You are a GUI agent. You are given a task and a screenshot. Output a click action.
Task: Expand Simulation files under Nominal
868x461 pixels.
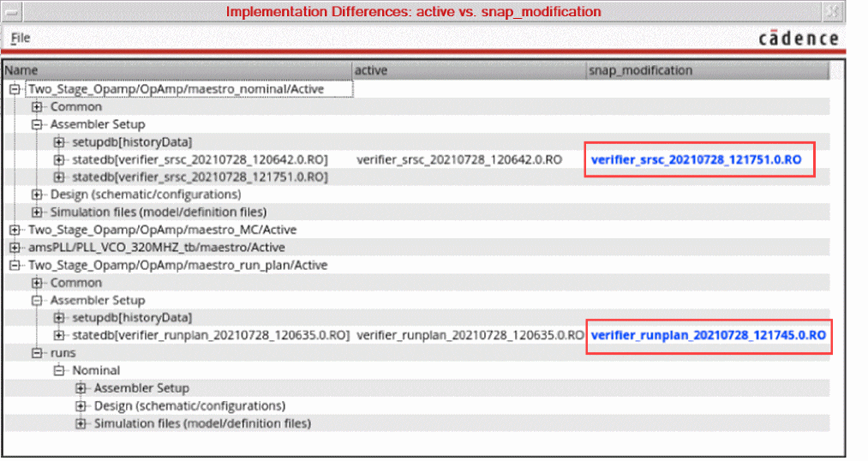(81, 424)
